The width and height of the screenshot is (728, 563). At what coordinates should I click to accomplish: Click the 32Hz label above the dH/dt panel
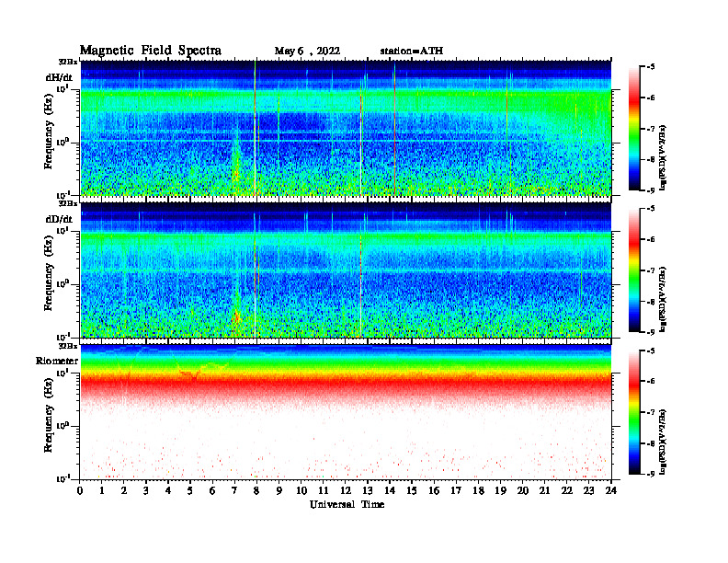coord(68,62)
